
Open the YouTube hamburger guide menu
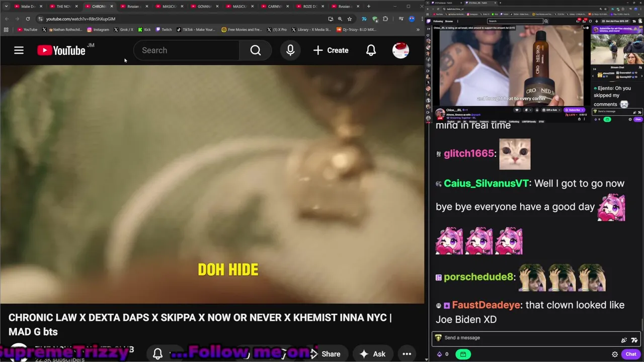(19, 50)
